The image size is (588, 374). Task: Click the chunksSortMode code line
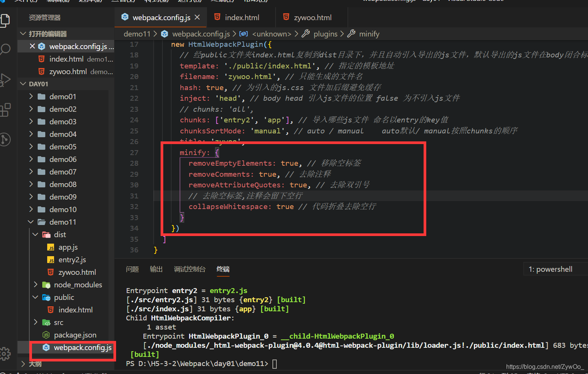pyautogui.click(x=349, y=131)
